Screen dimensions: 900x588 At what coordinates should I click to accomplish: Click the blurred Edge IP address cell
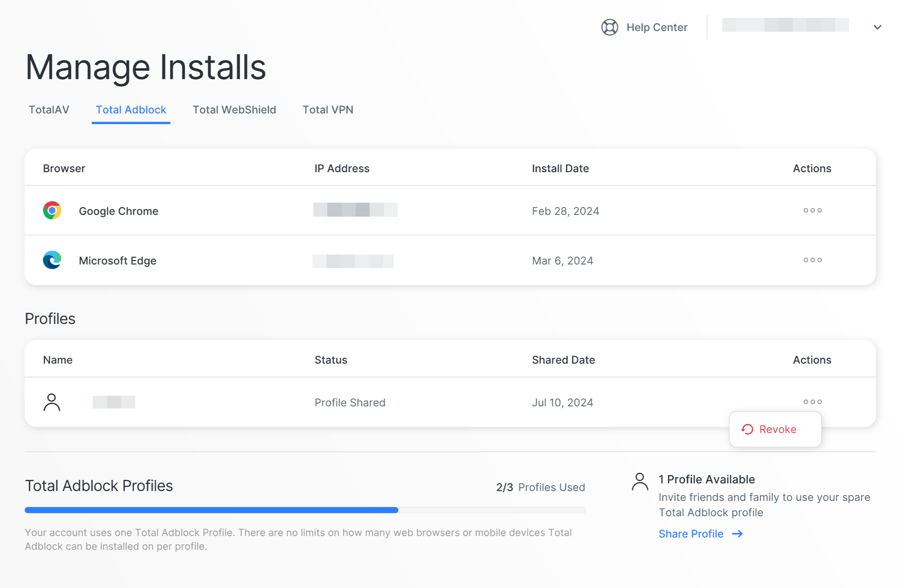point(353,261)
